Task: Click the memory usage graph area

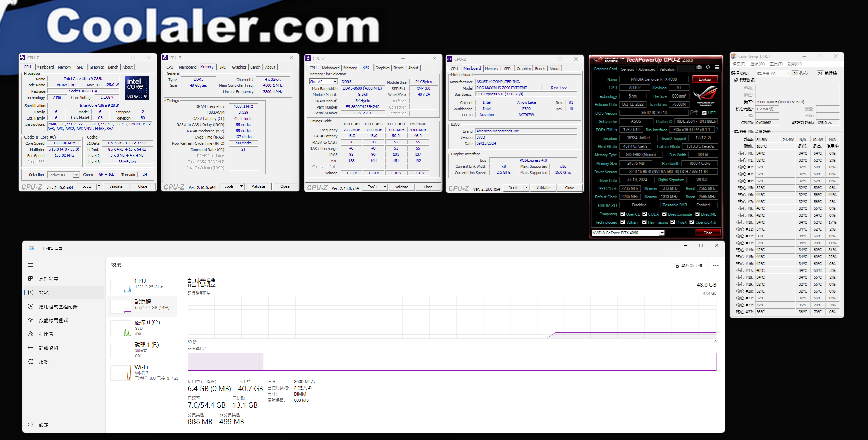Action: [452, 317]
